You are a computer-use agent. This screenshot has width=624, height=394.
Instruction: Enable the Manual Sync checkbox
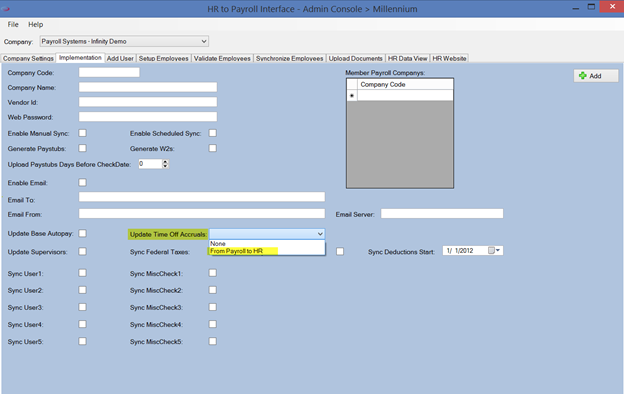(x=82, y=133)
